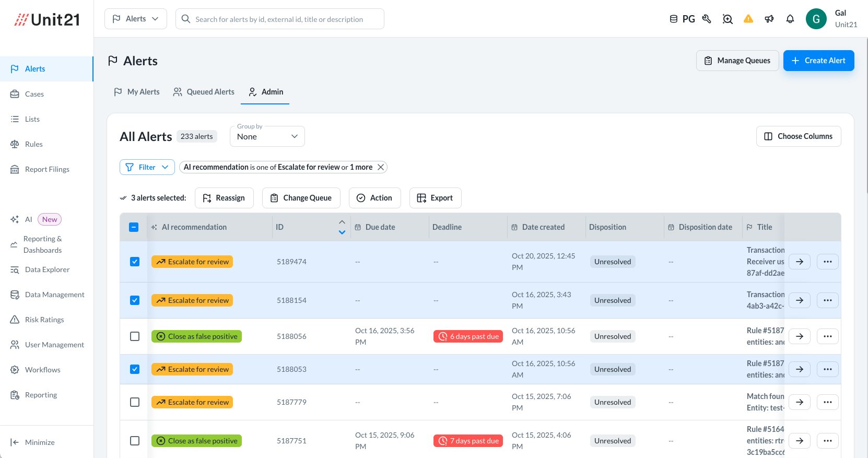Viewport: 868px width, 458px height.
Task: Check alert 5188056 checkbox
Action: (x=135, y=336)
